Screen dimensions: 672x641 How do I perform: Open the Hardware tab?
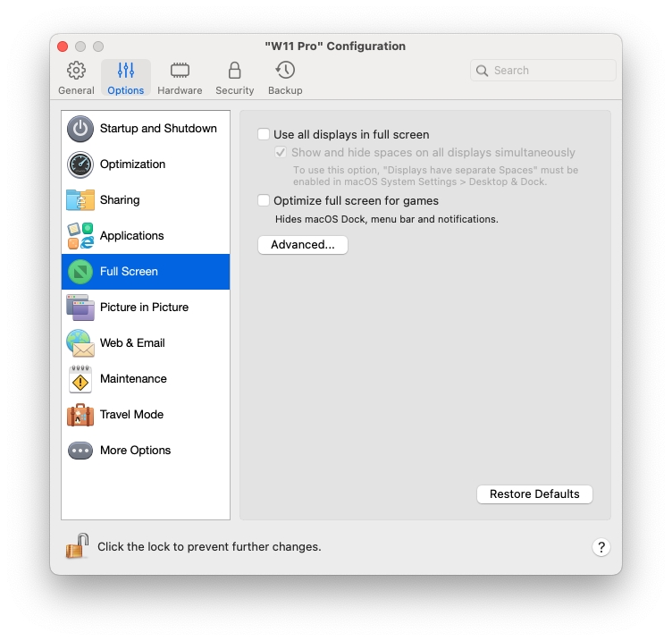click(x=180, y=79)
